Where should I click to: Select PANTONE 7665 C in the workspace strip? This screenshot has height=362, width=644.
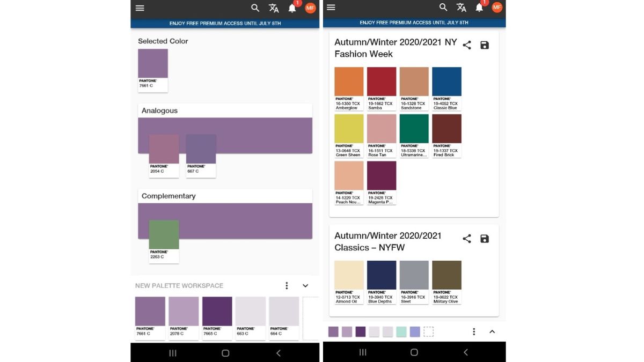pyautogui.click(x=217, y=311)
